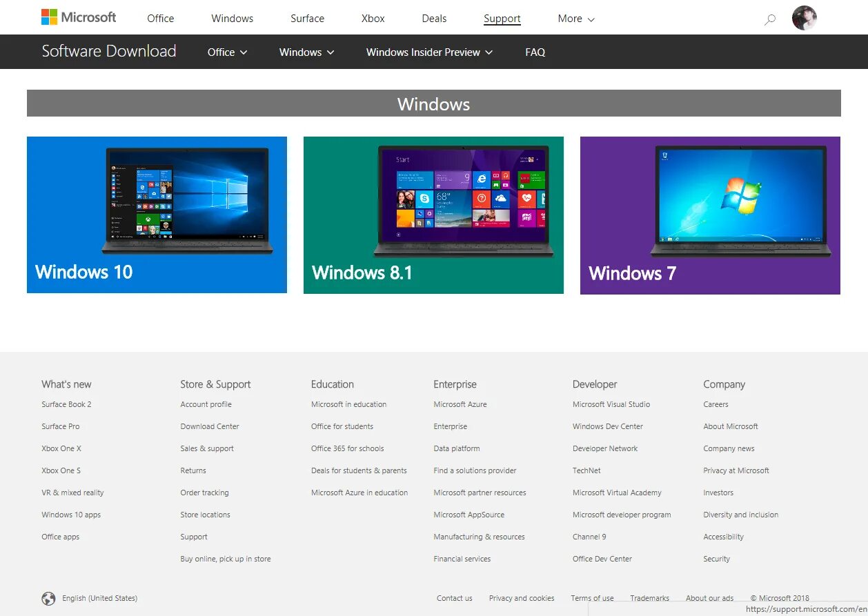Open Financial services link
This screenshot has height=616, width=868.
[x=462, y=559]
